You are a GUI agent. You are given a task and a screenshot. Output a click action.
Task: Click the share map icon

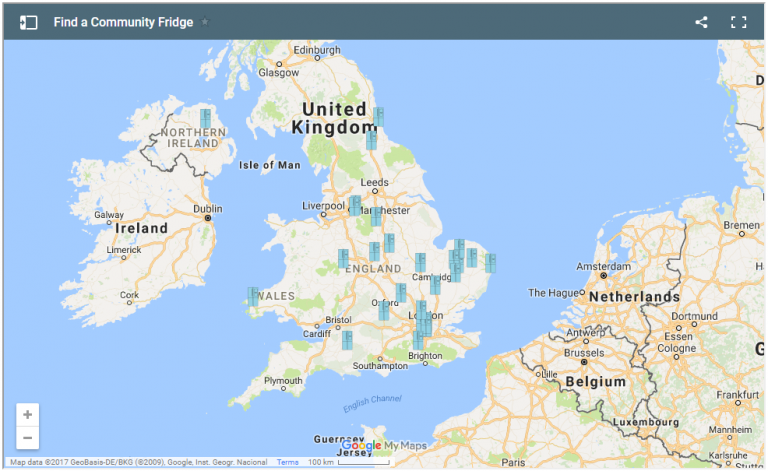701,22
